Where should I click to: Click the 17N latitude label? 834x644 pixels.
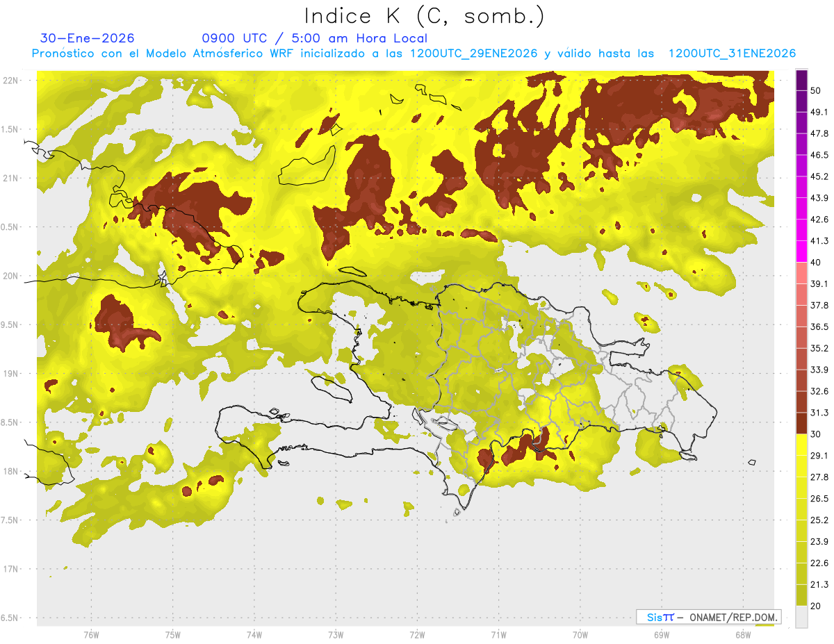point(11,569)
